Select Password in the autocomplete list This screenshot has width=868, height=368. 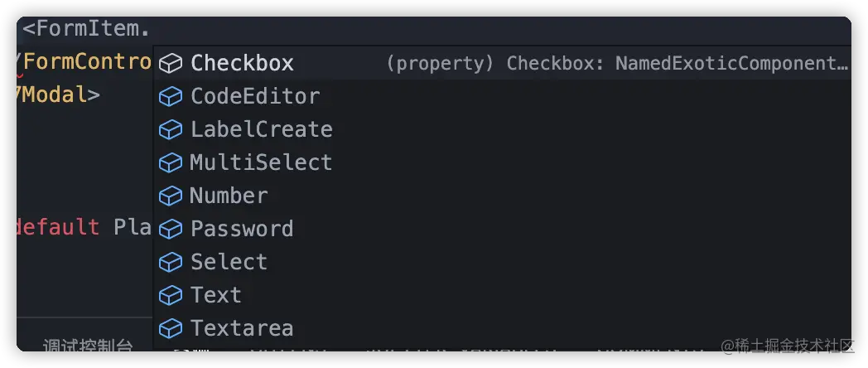click(242, 230)
